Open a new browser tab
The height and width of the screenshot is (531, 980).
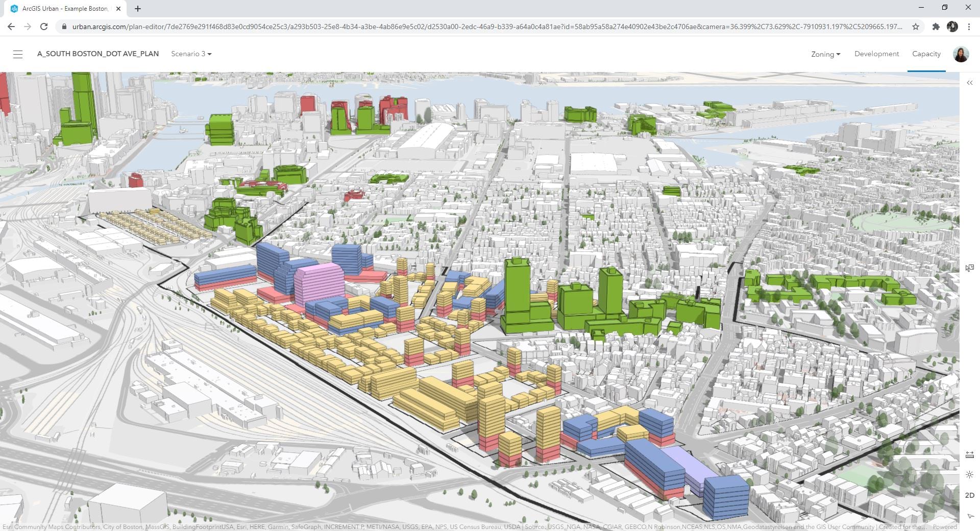(x=137, y=8)
